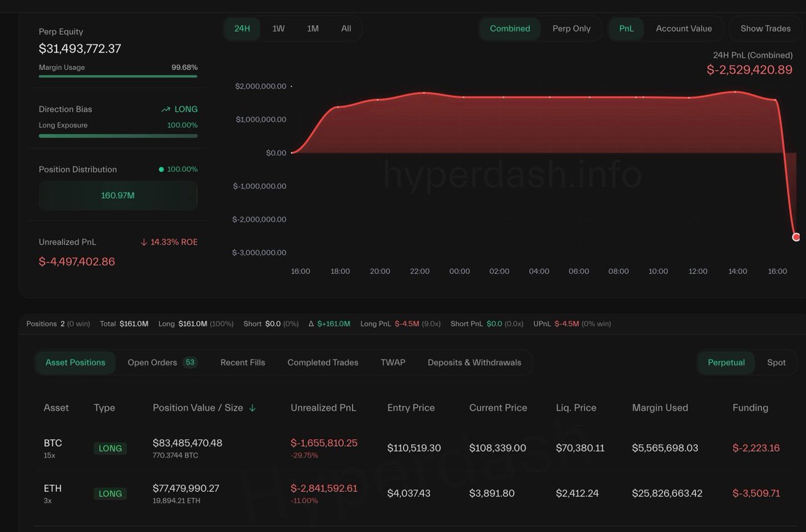View the Recent Fills tab

click(x=242, y=362)
